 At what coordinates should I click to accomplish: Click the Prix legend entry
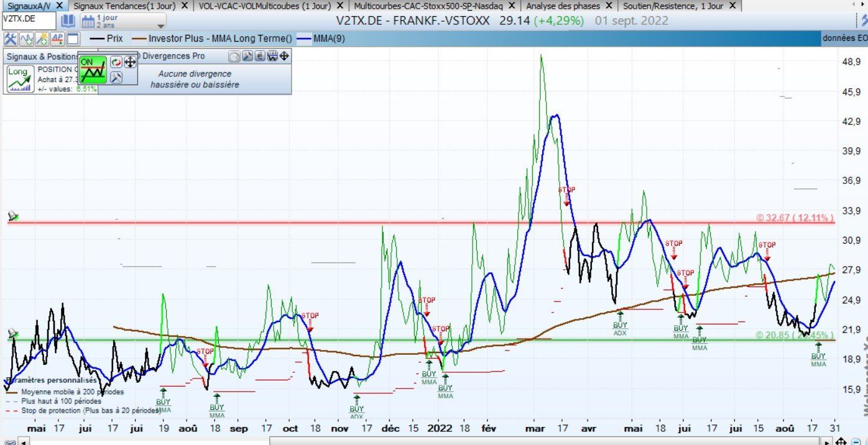coord(106,39)
